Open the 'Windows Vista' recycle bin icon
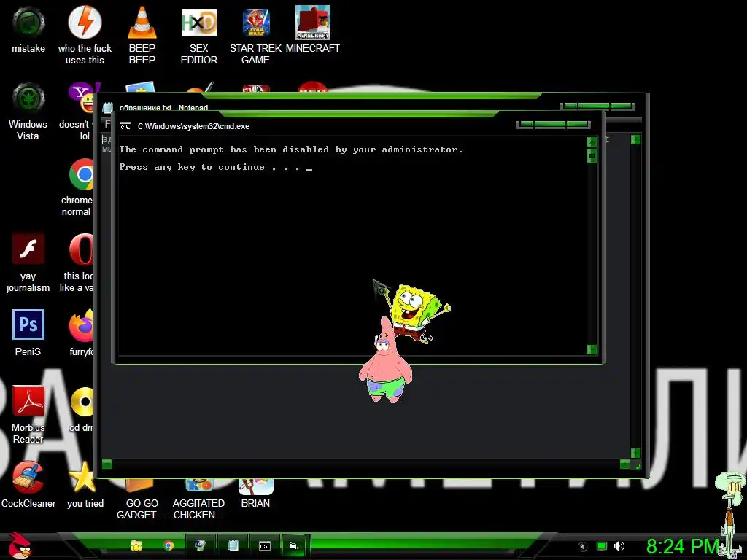 coord(28,111)
